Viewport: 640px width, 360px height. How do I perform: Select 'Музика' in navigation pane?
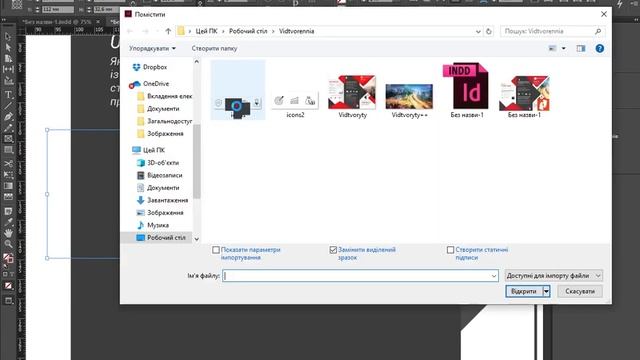[158, 225]
